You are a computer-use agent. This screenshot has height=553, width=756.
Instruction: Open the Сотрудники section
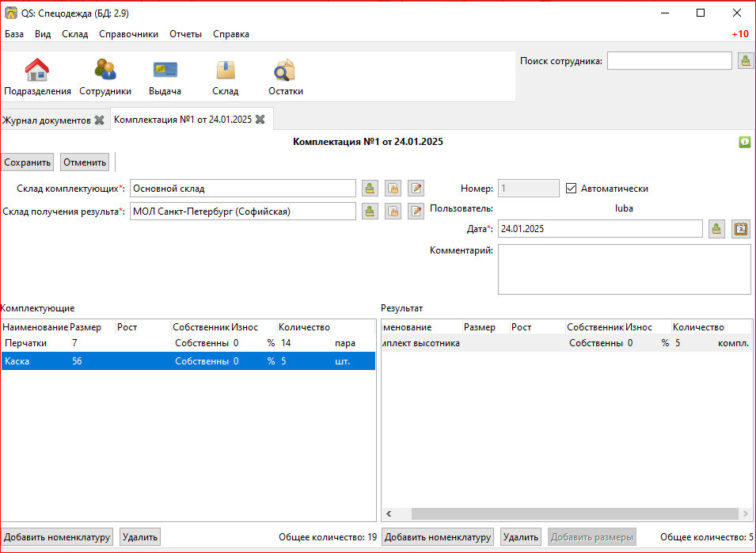pos(104,78)
